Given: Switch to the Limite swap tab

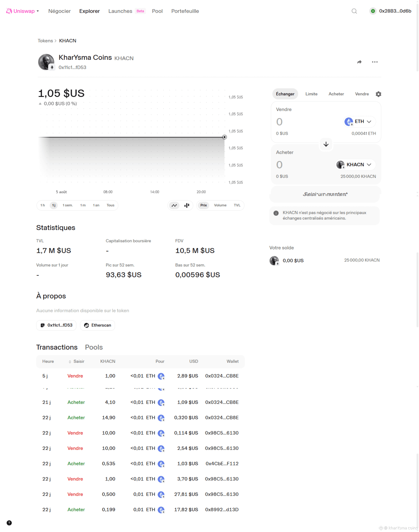Looking at the screenshot, I should [311, 94].
